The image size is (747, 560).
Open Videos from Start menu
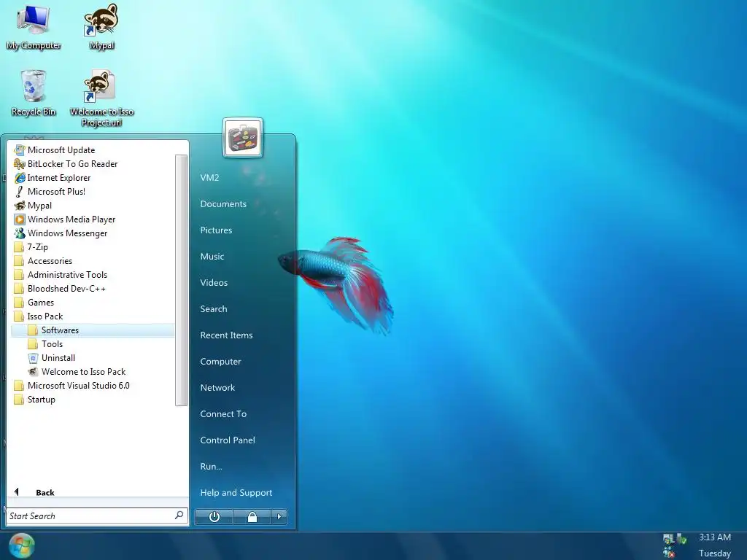214,282
